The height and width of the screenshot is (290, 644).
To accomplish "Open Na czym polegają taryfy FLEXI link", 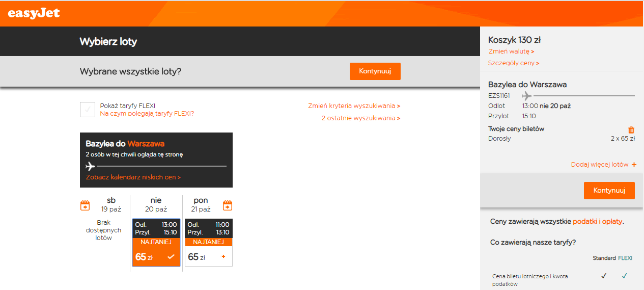I will pos(147,114).
